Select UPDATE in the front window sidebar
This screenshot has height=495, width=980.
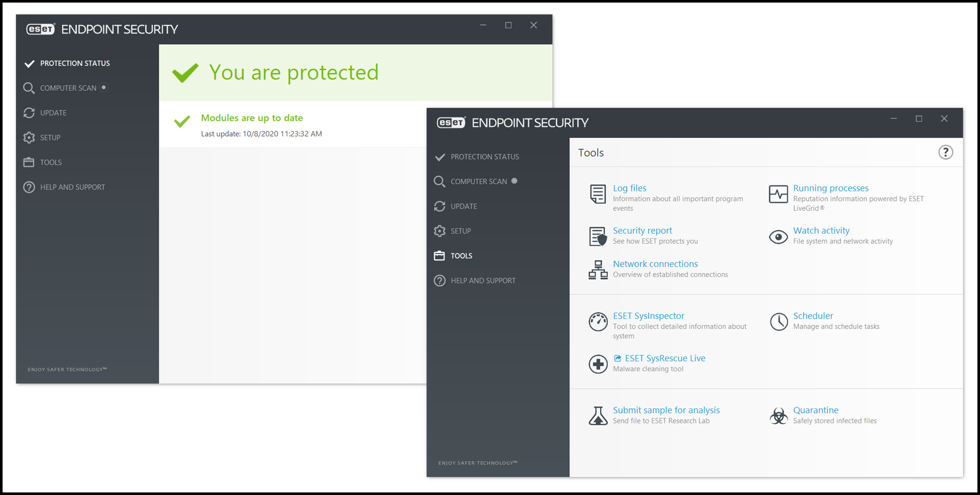click(464, 206)
